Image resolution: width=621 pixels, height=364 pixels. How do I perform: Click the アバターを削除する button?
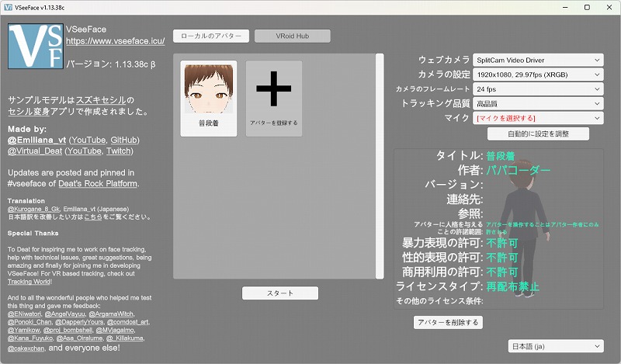[448, 322]
